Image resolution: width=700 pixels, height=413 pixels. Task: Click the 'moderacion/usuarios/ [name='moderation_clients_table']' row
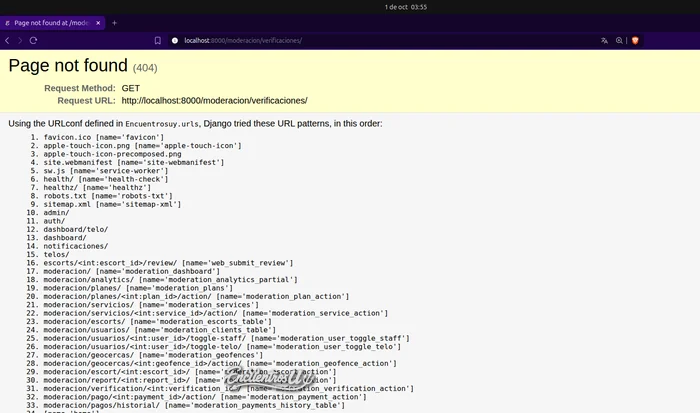click(x=160, y=330)
